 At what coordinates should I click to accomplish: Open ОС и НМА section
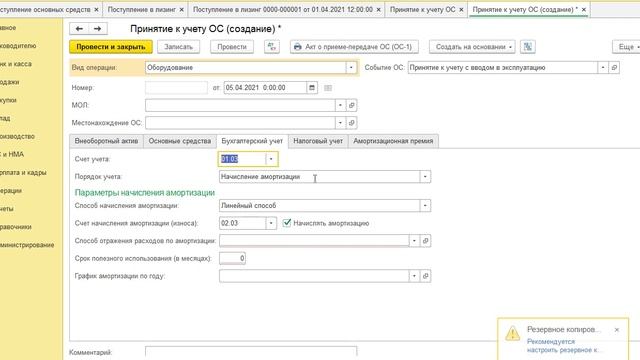tap(12, 154)
